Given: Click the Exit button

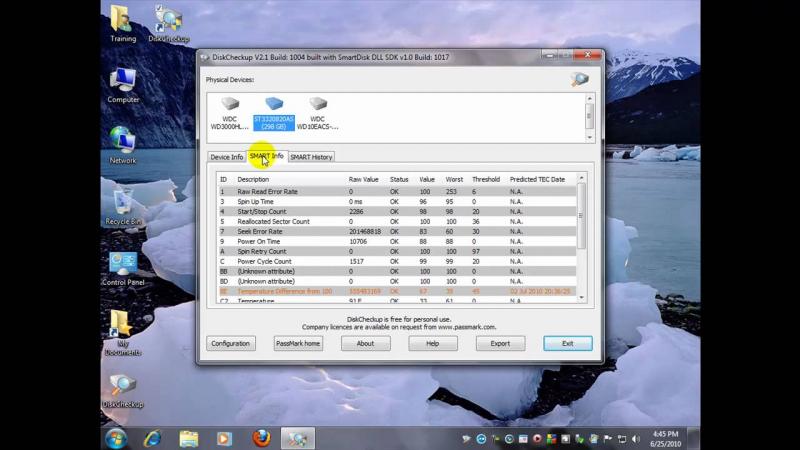Looking at the screenshot, I should pos(568,343).
